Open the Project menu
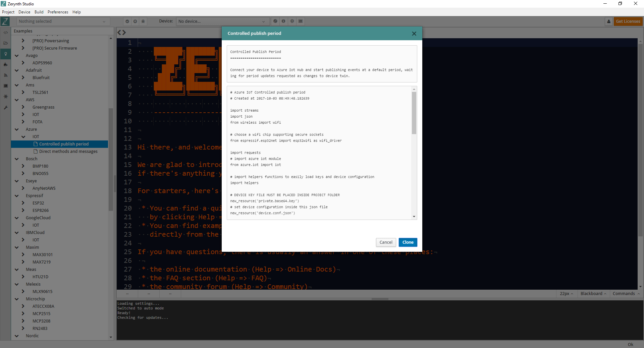This screenshot has width=644, height=348. [x=8, y=12]
